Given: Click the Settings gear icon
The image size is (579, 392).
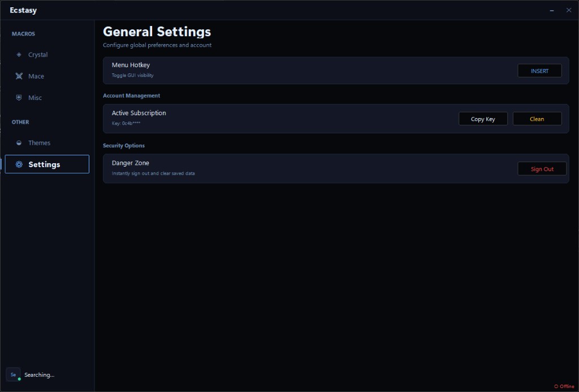Looking at the screenshot, I should 19,164.
